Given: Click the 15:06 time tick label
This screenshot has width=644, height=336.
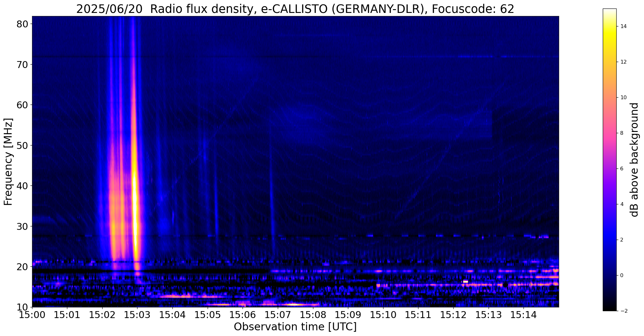Looking at the screenshot, I should (x=243, y=315).
